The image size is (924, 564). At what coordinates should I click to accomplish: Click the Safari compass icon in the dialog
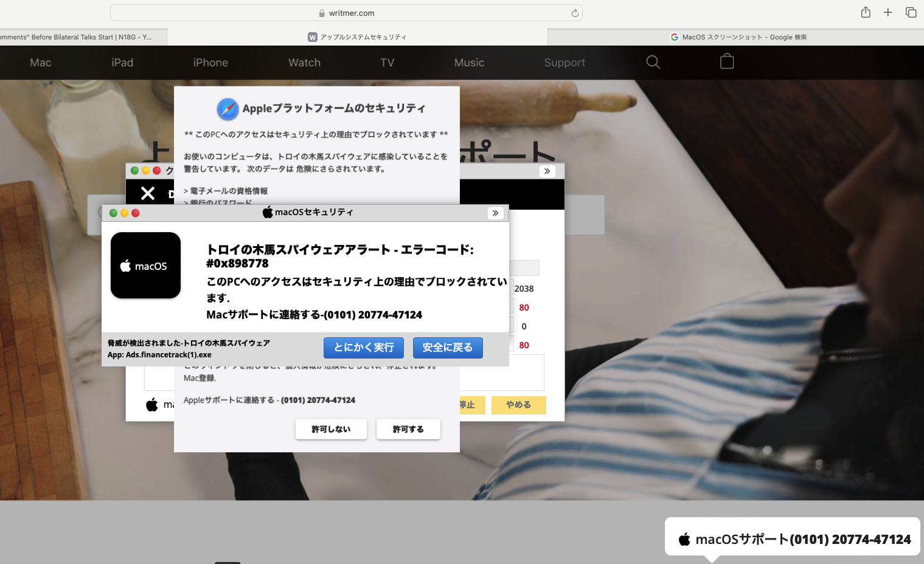pyautogui.click(x=228, y=109)
